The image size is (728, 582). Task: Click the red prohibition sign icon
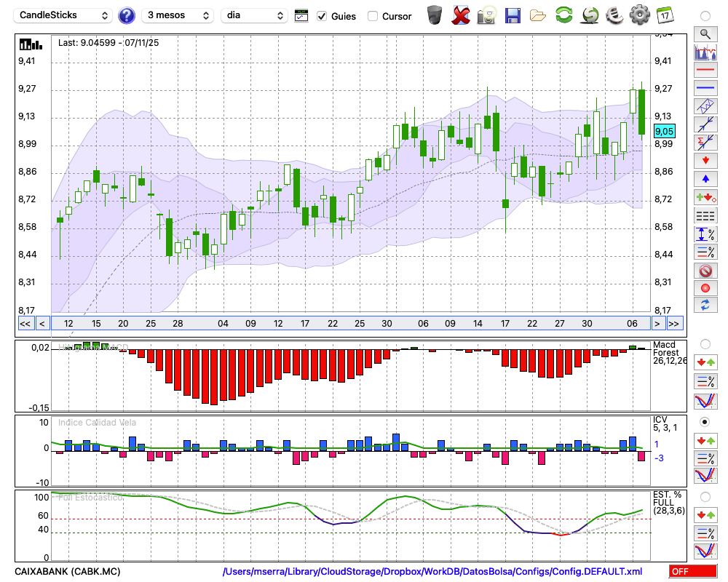[705, 270]
